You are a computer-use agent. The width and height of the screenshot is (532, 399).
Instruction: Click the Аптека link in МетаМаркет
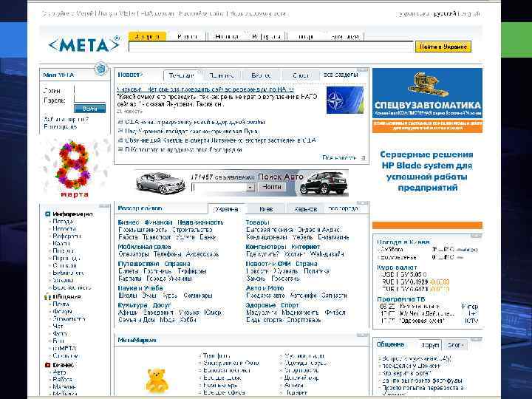click(x=294, y=385)
